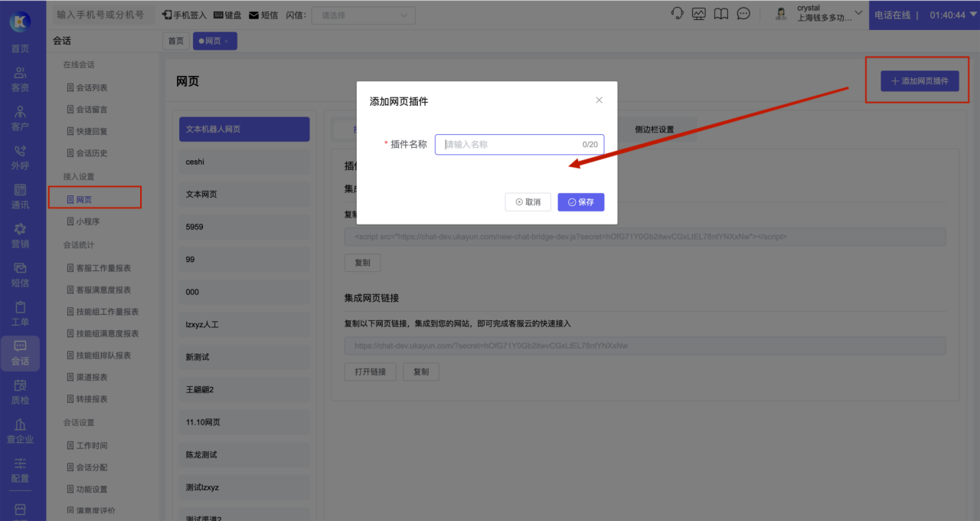The height and width of the screenshot is (521, 980).
Task: Select 会话 in the left navigation bar
Action: [20, 353]
